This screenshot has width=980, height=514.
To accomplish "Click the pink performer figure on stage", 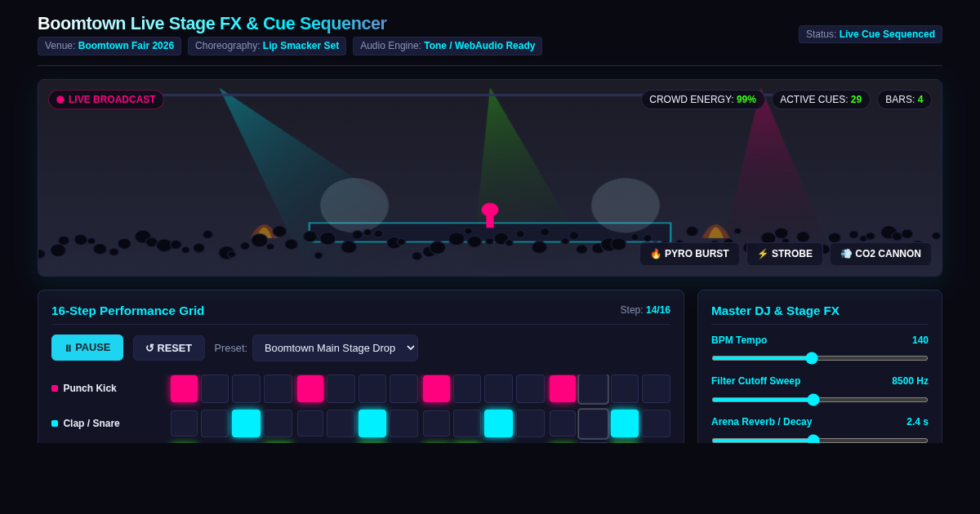I will (490, 215).
